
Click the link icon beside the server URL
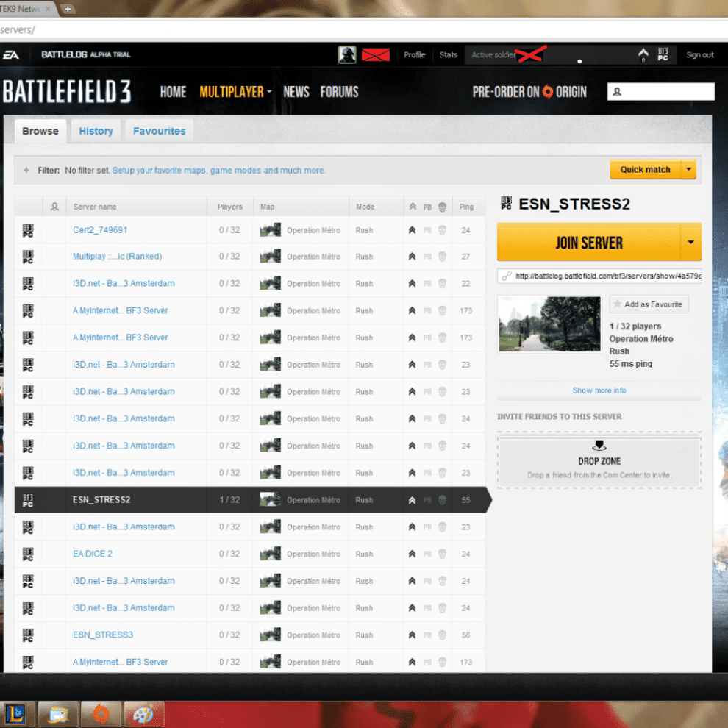505,276
